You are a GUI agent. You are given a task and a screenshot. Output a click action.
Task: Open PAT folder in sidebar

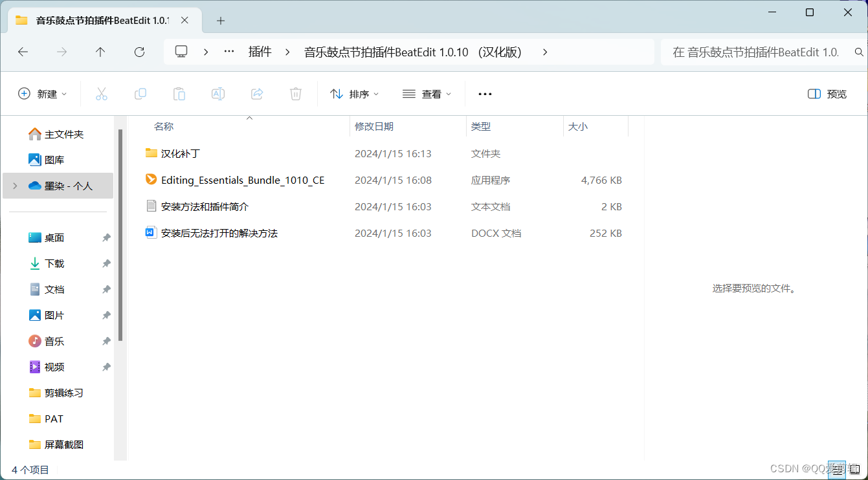[46, 419]
